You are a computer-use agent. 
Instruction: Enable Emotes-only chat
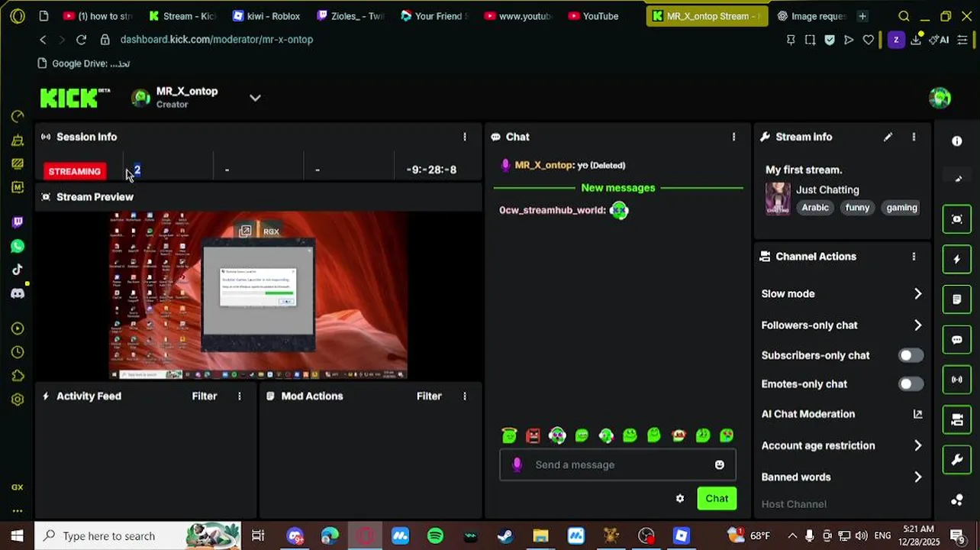910,384
